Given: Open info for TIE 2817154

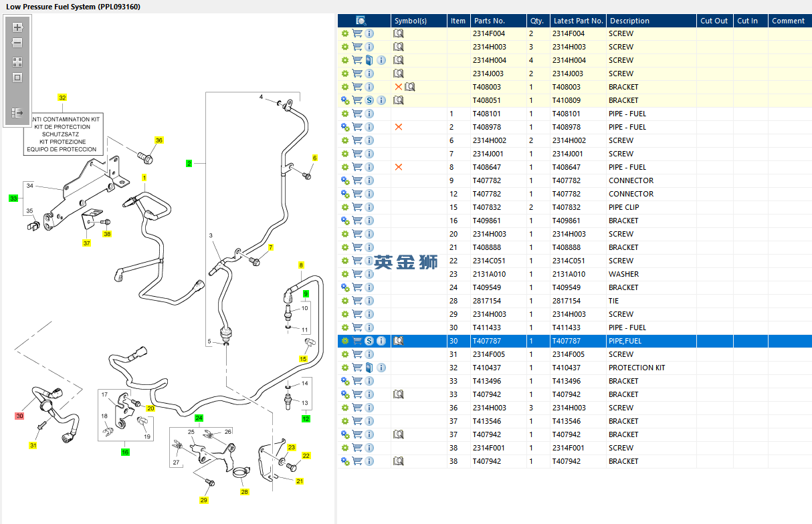Looking at the screenshot, I should (369, 301).
